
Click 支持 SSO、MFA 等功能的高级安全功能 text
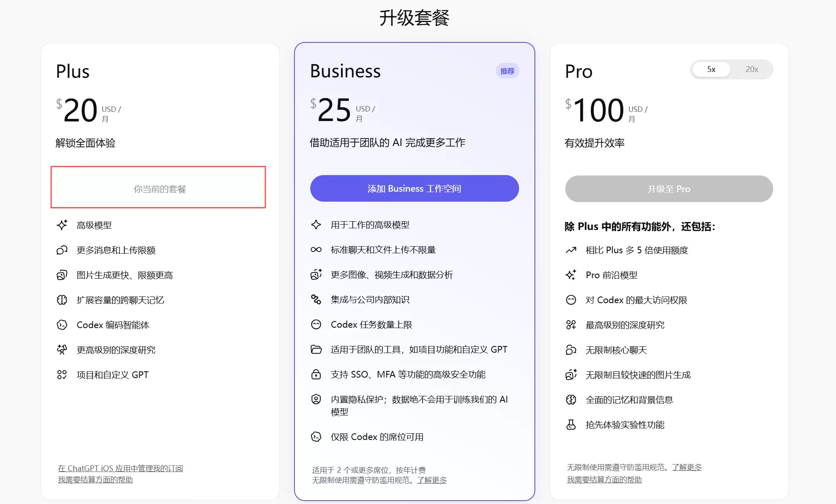click(408, 374)
